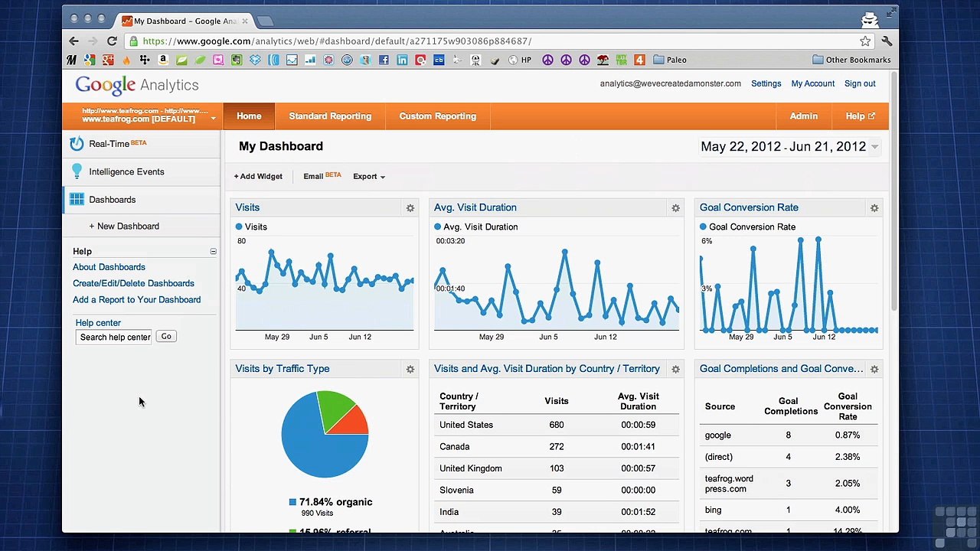The height and width of the screenshot is (551, 980).
Task: Click + New Dashboard
Action: (x=124, y=227)
